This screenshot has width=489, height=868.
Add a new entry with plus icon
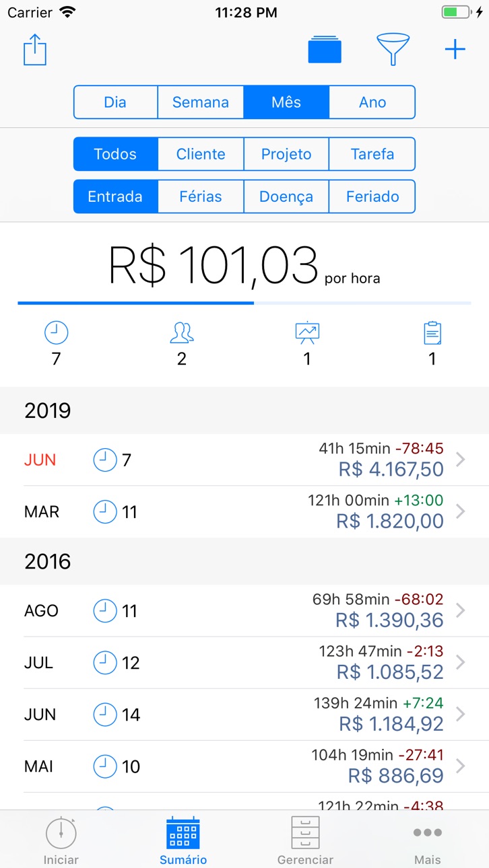[455, 50]
